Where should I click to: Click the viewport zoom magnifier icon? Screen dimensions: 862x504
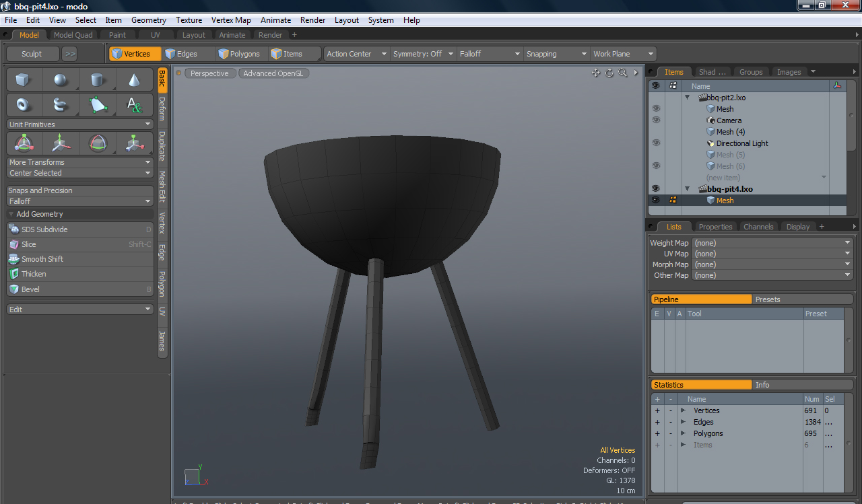(x=623, y=73)
